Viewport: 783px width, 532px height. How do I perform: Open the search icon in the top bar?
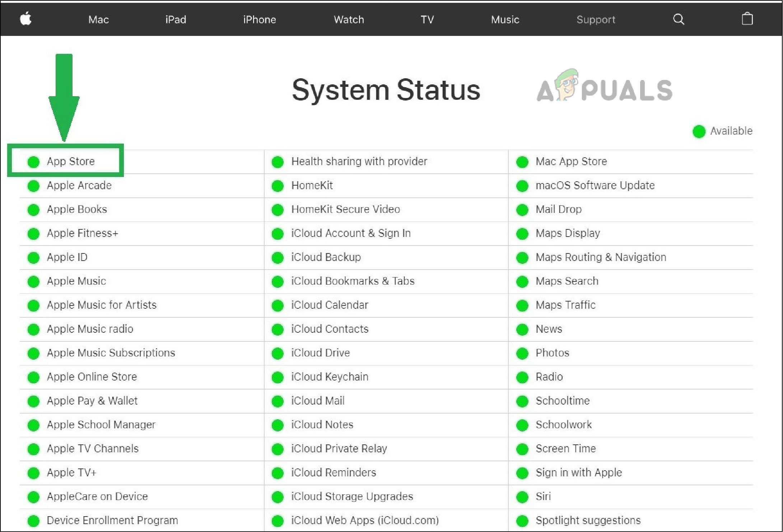click(679, 19)
